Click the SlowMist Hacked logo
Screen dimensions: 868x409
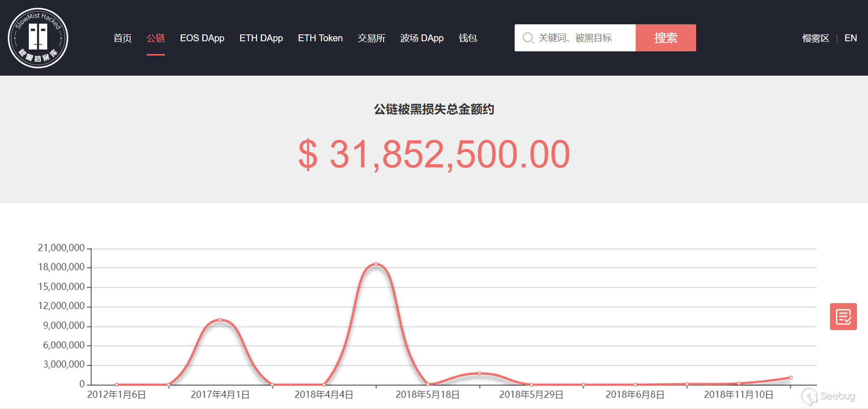point(38,38)
